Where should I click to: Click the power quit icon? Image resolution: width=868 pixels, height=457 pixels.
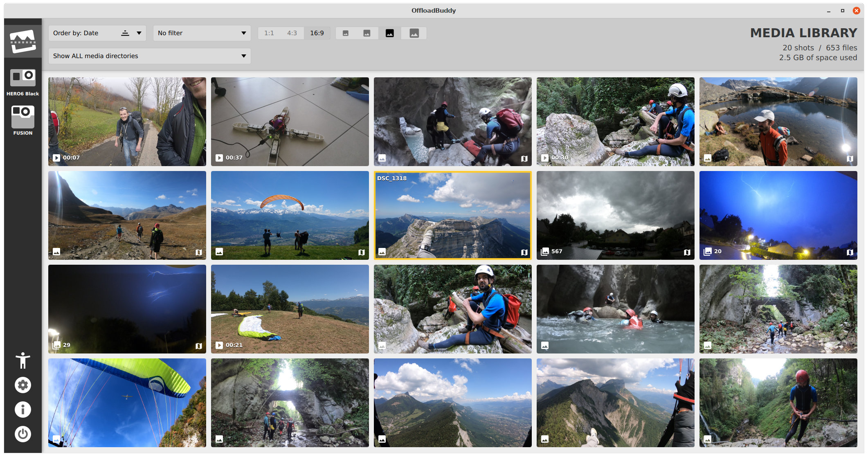(x=23, y=434)
